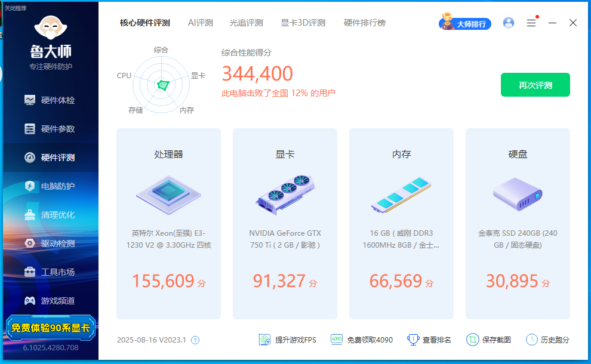The width and height of the screenshot is (591, 364).
Task: Click the GeForce GTX 750 Ti description
Action: tap(285, 239)
